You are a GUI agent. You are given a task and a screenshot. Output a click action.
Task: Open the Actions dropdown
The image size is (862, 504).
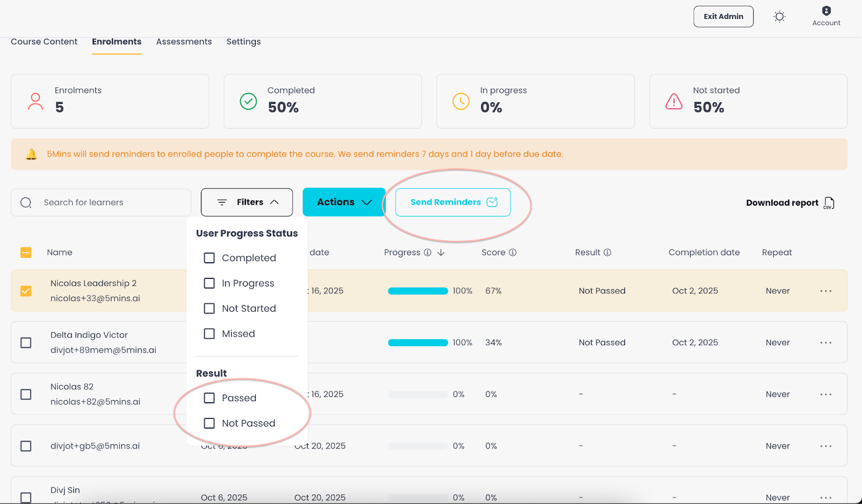coord(344,202)
